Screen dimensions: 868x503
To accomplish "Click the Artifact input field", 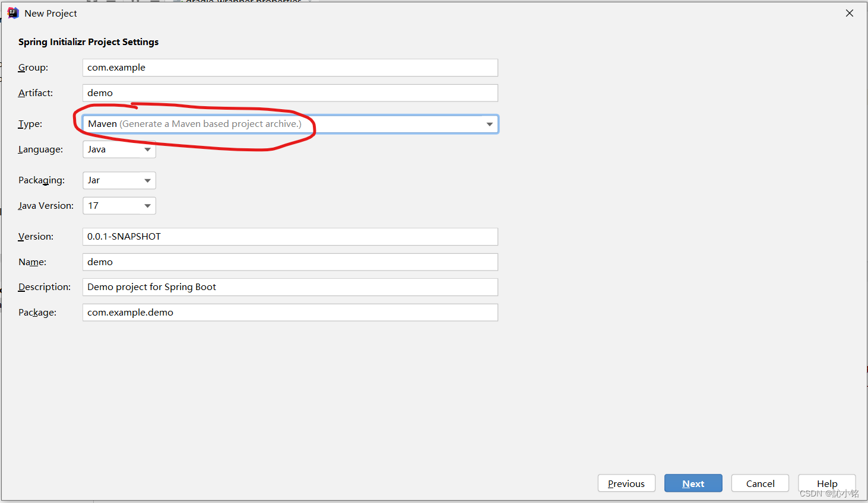I will pos(290,93).
